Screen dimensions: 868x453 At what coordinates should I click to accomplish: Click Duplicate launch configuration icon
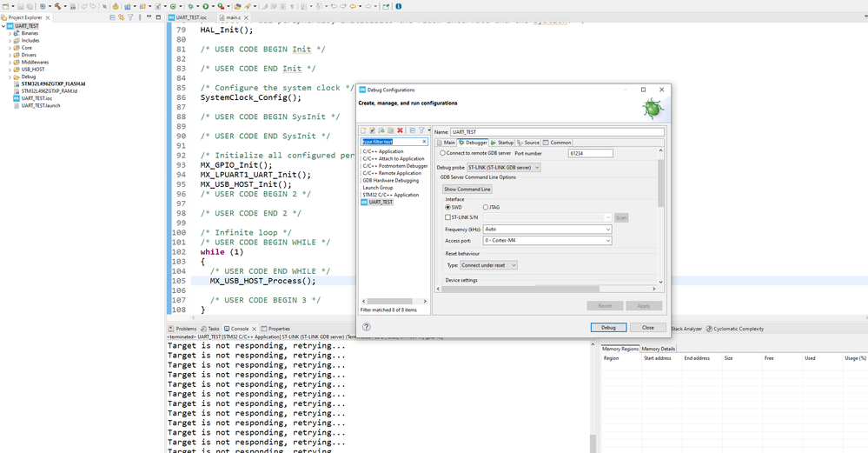pyautogui.click(x=391, y=130)
